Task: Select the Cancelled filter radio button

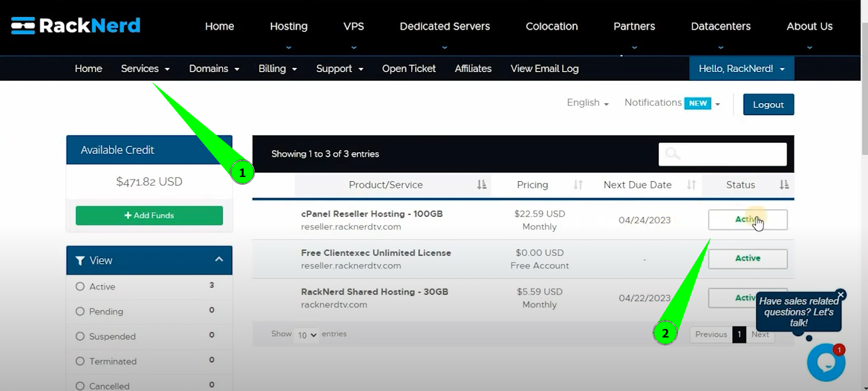Action: click(x=80, y=386)
